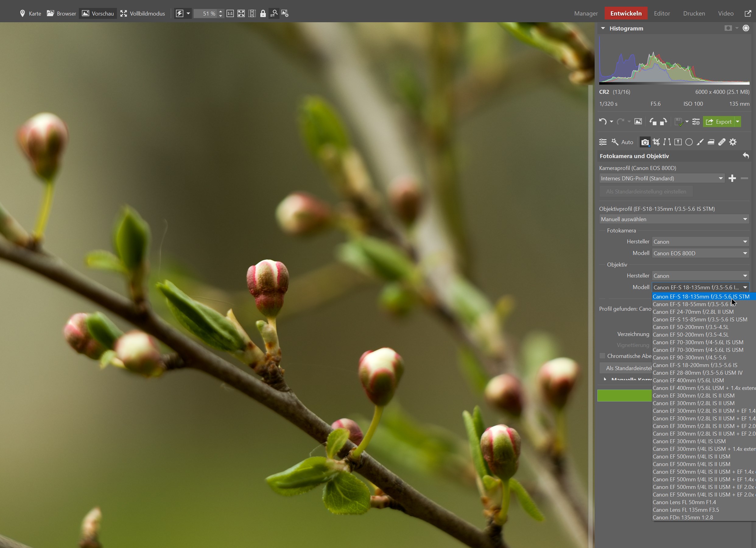Click the Undo arrow icon

(x=602, y=122)
